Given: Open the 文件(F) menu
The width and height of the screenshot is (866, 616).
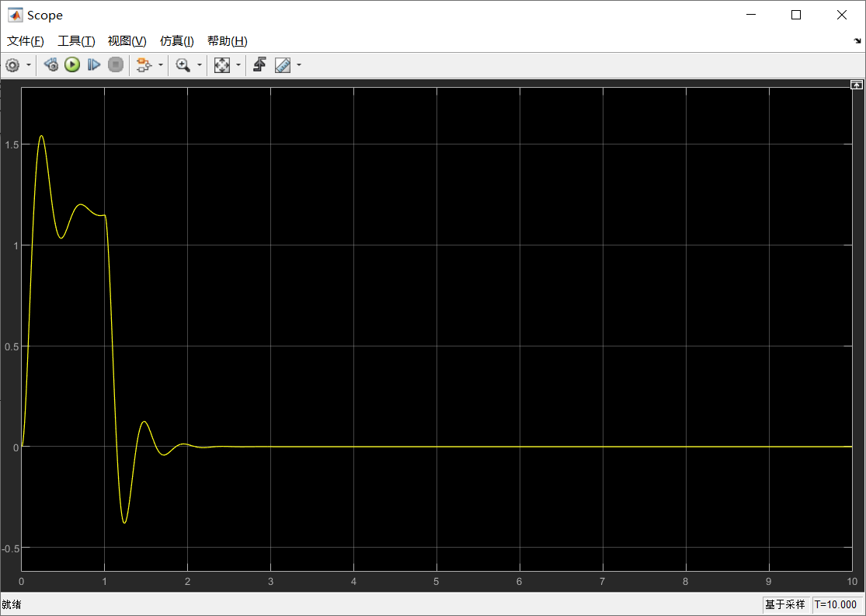Looking at the screenshot, I should click(x=26, y=41).
